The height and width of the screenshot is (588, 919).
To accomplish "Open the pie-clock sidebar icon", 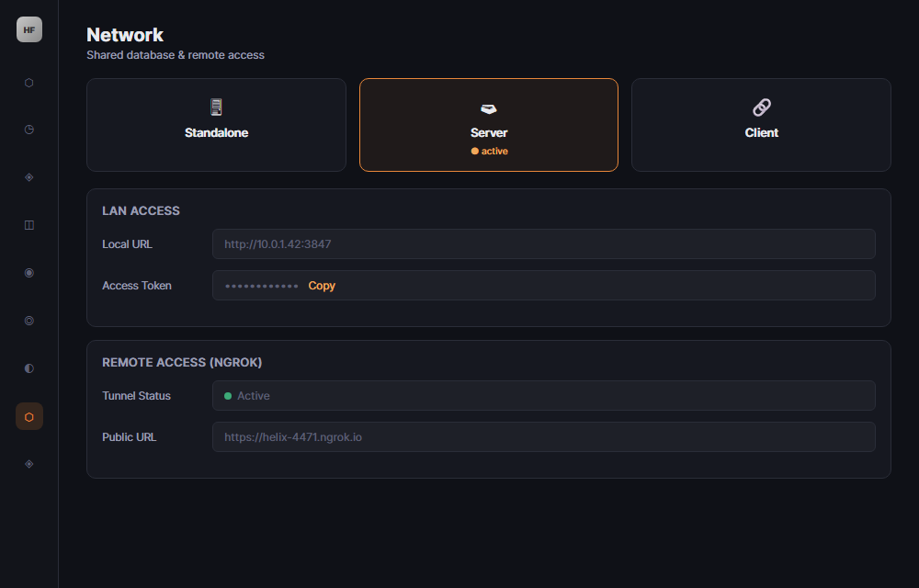I will [28, 130].
